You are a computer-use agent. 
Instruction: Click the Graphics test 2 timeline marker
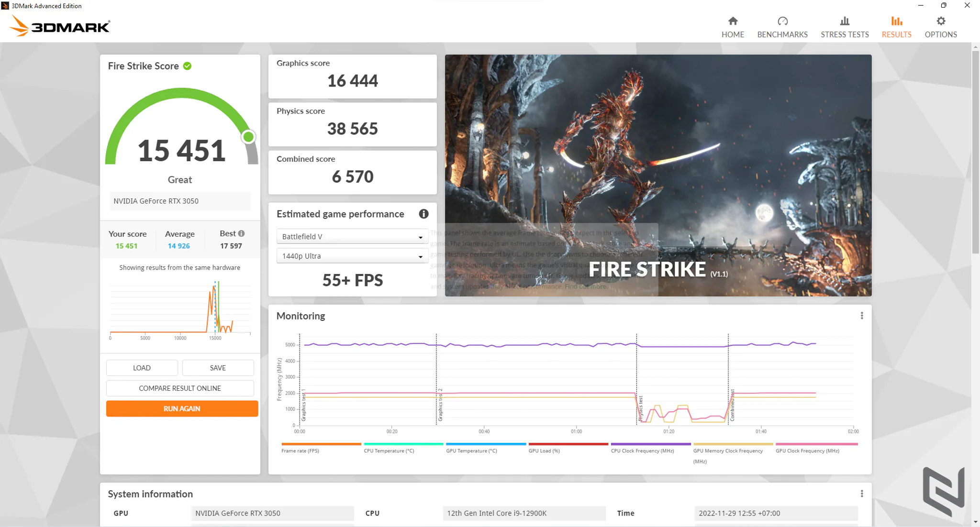point(440,405)
